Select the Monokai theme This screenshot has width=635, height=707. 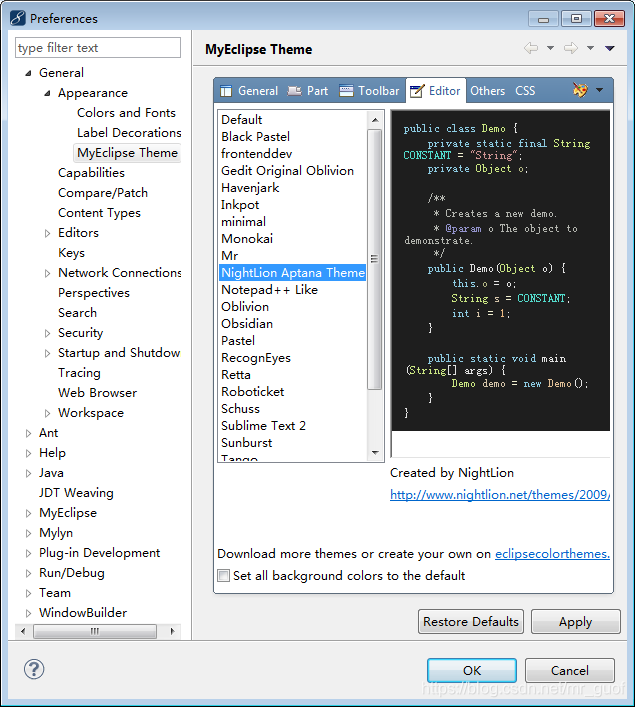click(247, 239)
